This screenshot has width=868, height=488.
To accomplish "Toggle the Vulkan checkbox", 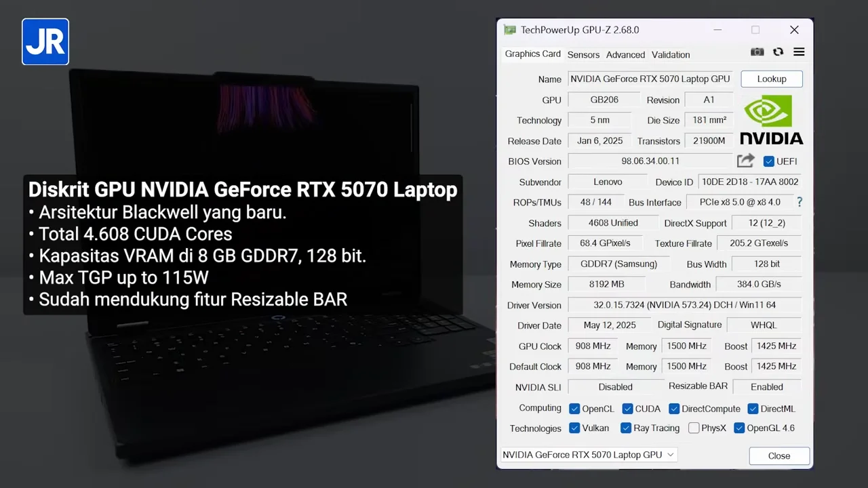I will pos(574,428).
